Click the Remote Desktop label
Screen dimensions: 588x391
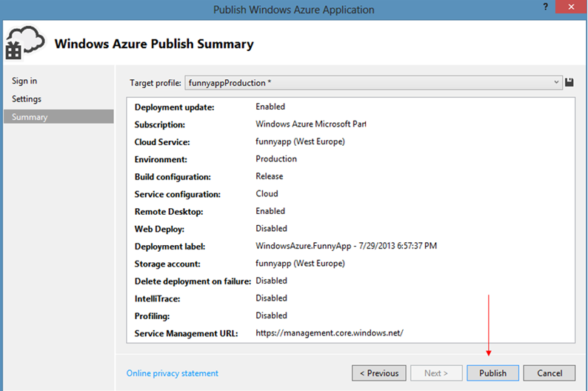click(169, 212)
